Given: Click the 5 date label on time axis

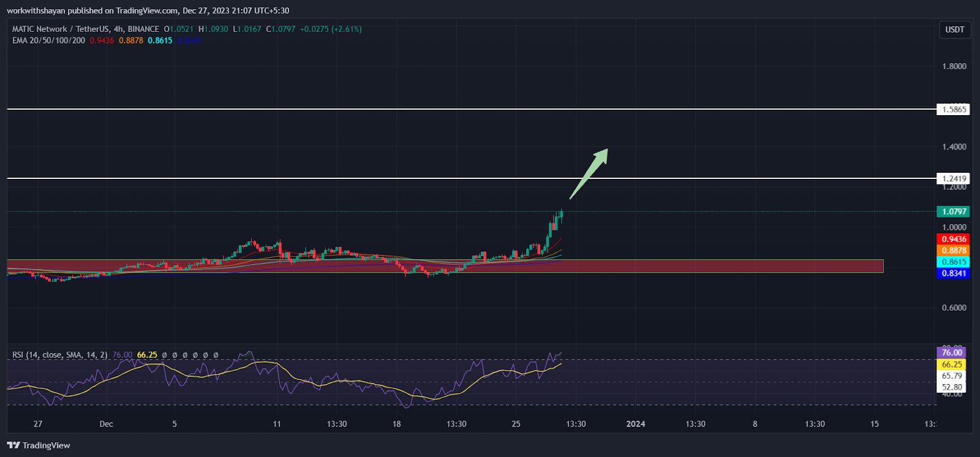Looking at the screenshot, I should tap(175, 424).
